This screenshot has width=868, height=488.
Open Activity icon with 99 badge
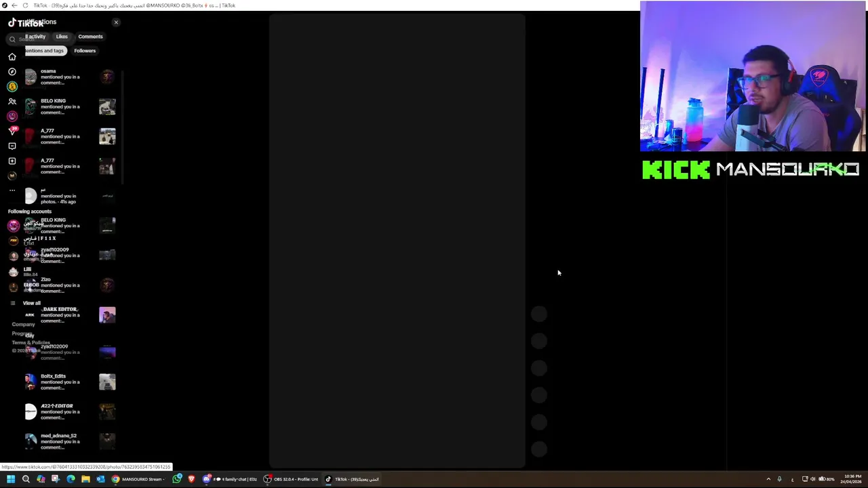pyautogui.click(x=12, y=131)
